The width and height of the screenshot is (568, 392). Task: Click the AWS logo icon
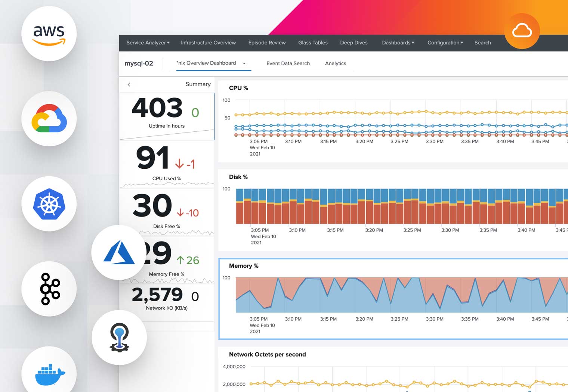click(x=49, y=34)
